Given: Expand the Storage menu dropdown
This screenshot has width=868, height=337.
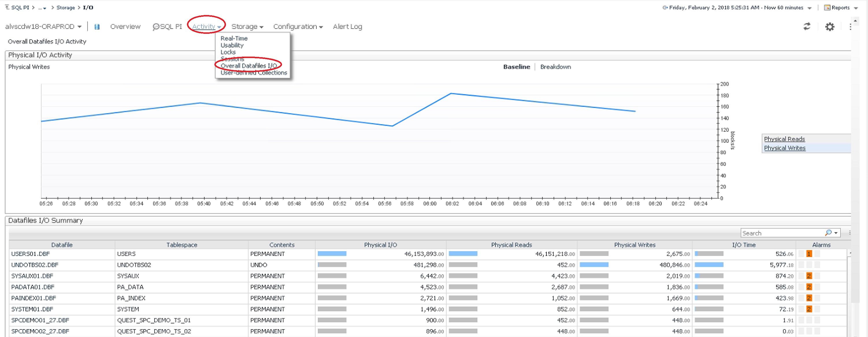Looking at the screenshot, I should click(247, 27).
